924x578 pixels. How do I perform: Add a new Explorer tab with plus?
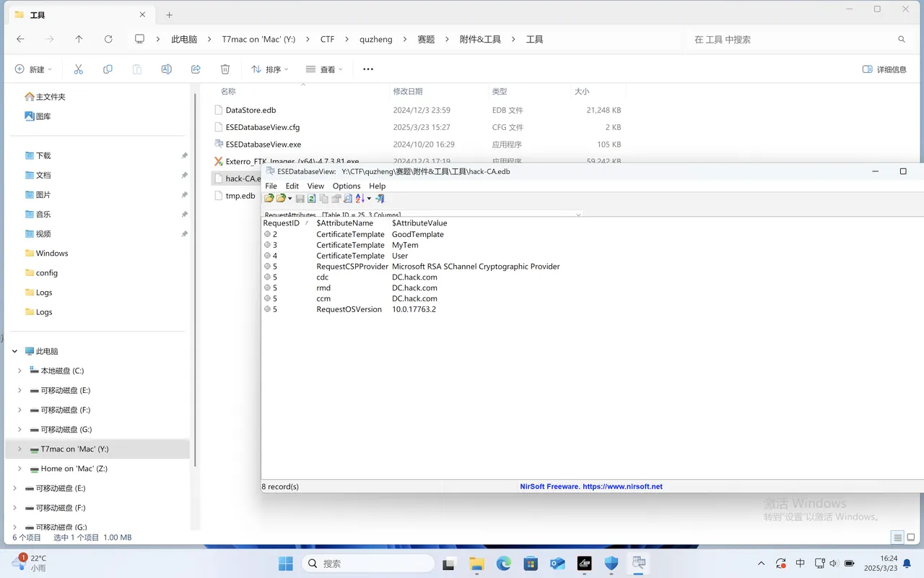point(169,14)
